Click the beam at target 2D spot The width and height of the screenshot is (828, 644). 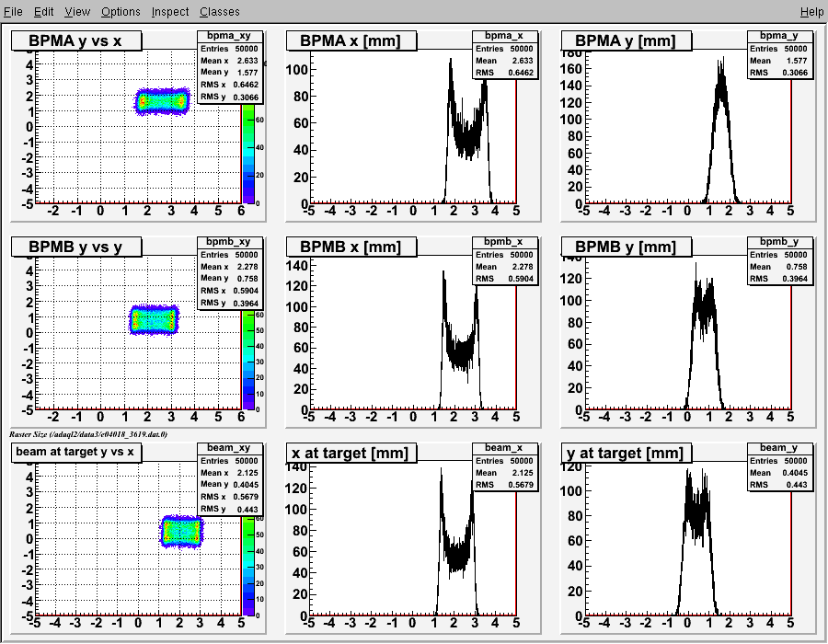pyautogui.click(x=181, y=532)
